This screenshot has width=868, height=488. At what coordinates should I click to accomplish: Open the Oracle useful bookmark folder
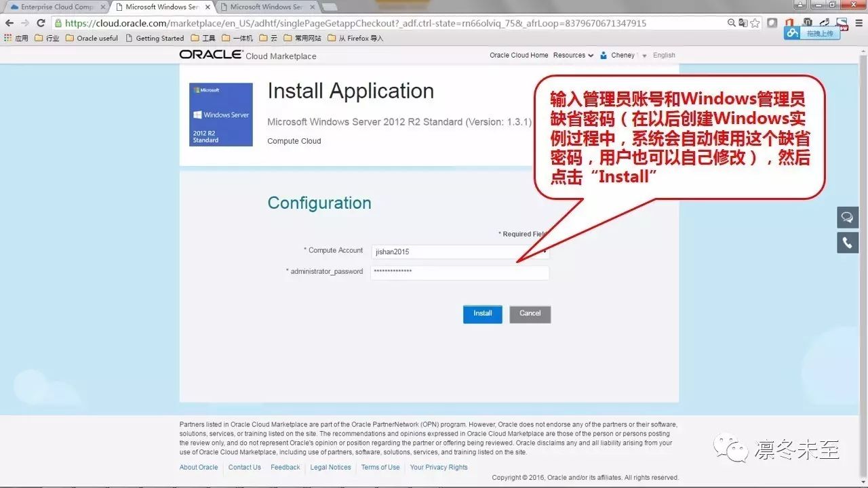pos(92,38)
